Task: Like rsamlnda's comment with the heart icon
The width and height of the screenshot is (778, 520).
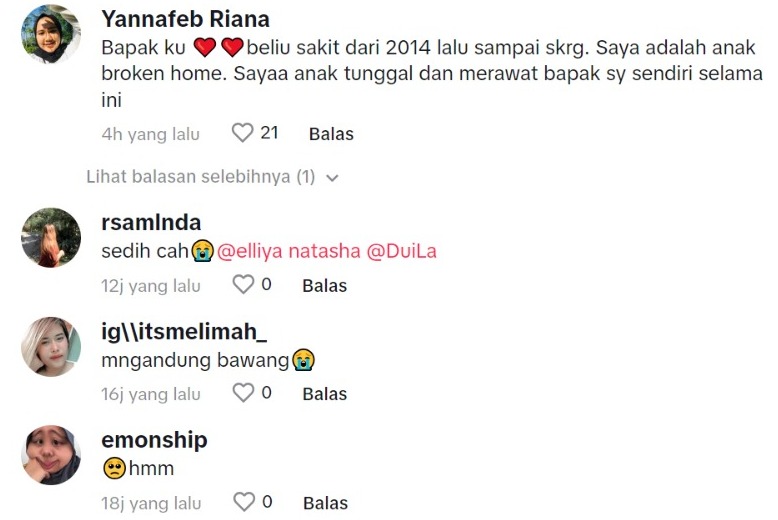Action: [x=243, y=285]
